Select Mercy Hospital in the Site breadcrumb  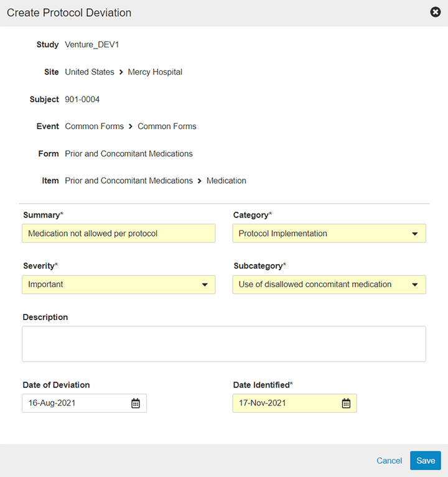point(155,72)
